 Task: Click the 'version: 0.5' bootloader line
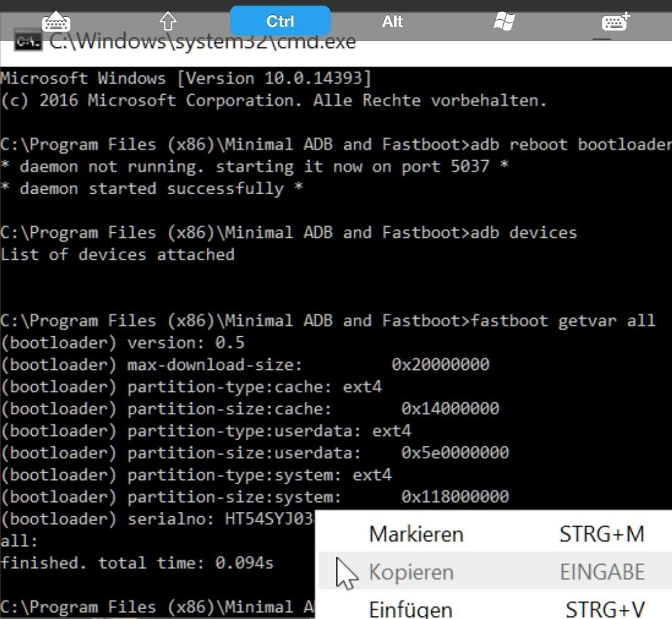click(123, 343)
